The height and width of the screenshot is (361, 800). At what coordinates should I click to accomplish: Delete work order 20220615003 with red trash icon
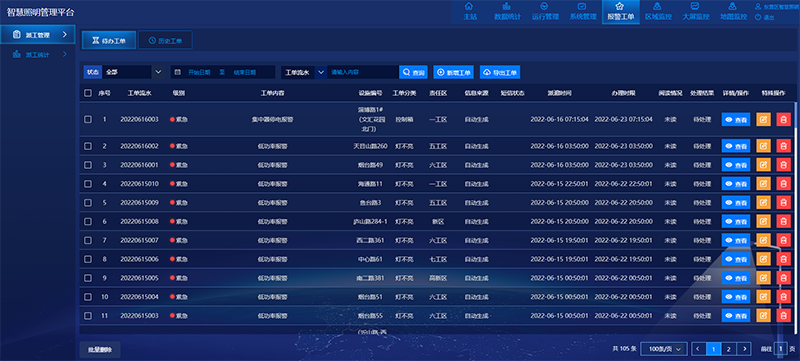(x=783, y=316)
